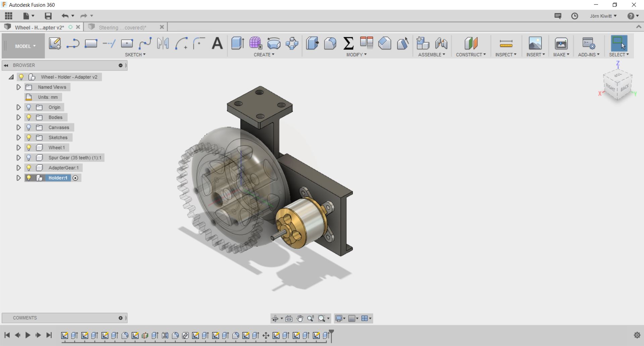Screen dimensions: 644x346
Task: Click the Insert image icon
Action: (535, 43)
